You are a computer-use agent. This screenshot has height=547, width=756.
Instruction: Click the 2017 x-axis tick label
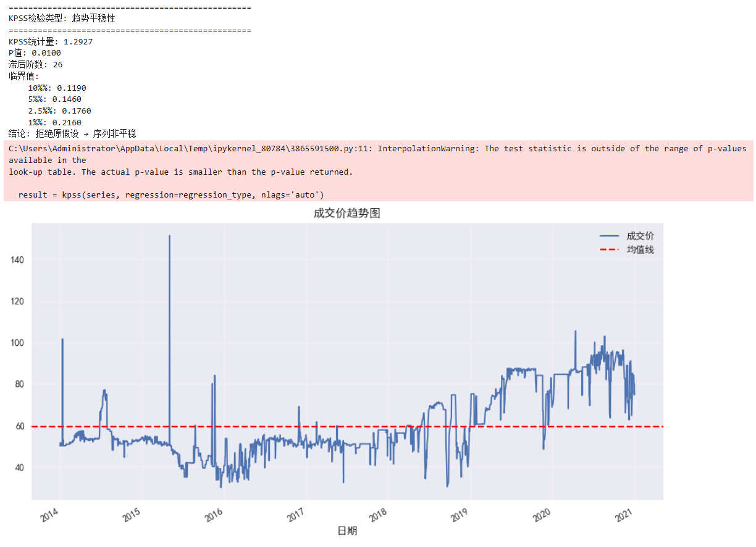(297, 516)
